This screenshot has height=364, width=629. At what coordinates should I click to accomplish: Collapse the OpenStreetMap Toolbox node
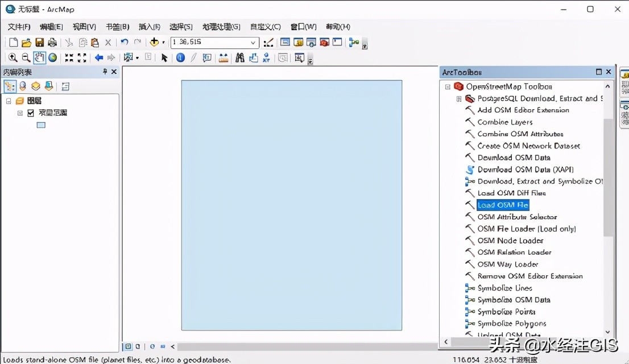coord(448,86)
